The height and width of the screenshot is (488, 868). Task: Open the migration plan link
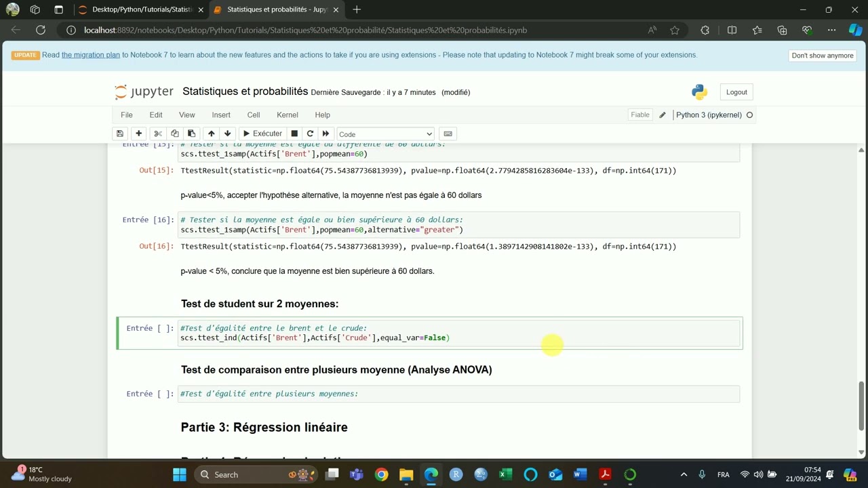coord(91,55)
